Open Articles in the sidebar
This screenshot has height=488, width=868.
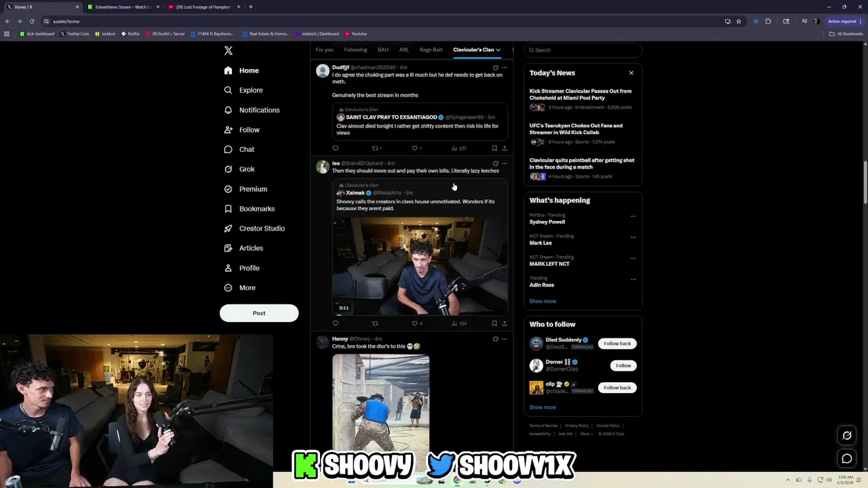tap(243, 248)
